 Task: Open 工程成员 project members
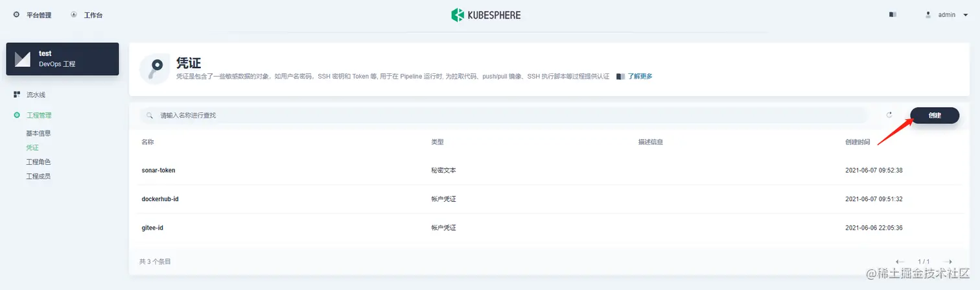coord(38,176)
